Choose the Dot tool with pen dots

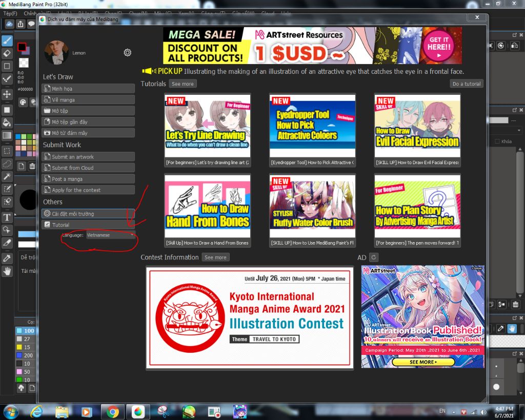tap(7, 79)
